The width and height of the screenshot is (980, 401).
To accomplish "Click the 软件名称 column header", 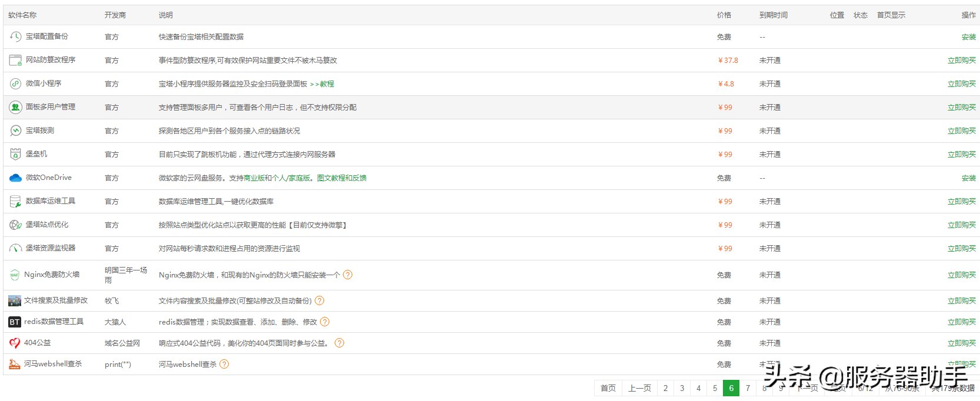I will (22, 15).
